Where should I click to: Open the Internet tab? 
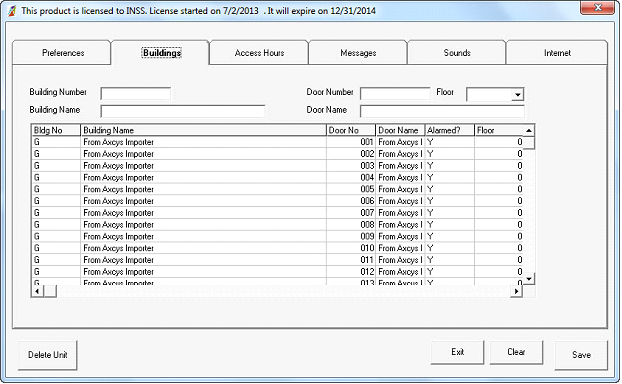click(x=557, y=53)
